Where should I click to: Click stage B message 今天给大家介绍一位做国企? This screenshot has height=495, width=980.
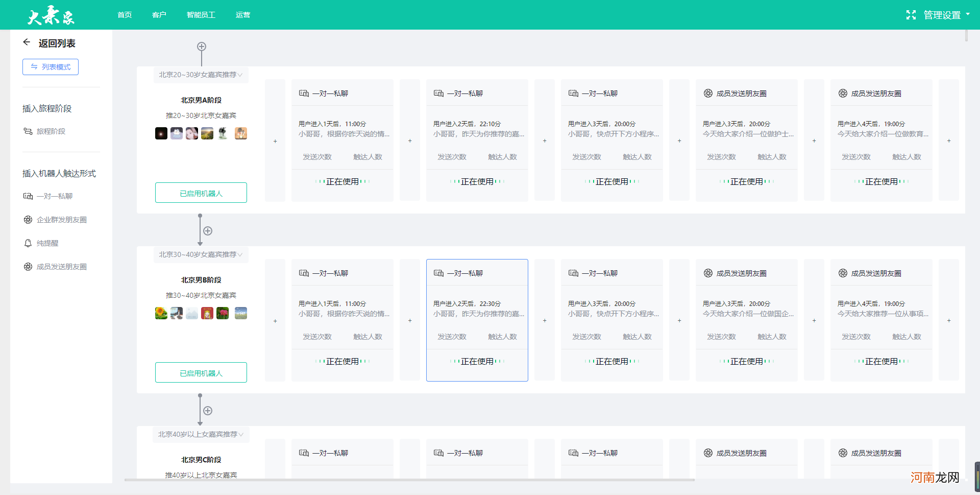[x=748, y=314]
